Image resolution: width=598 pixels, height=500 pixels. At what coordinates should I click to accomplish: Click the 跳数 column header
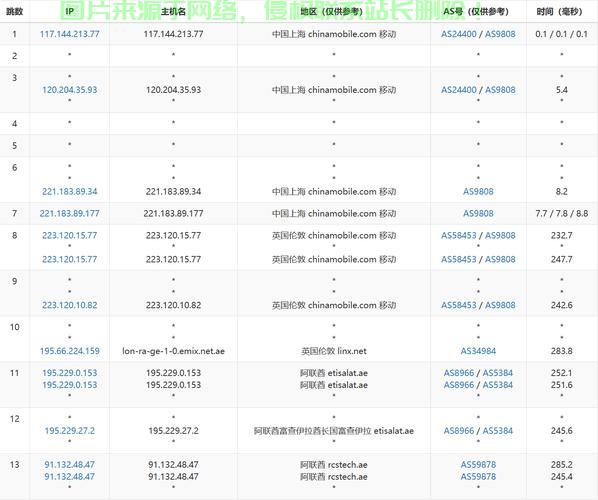click(x=14, y=11)
